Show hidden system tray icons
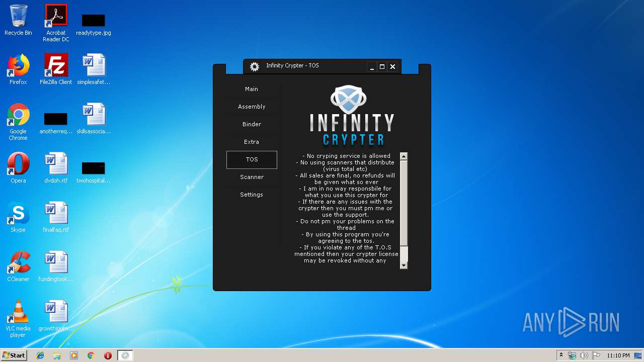Image resolution: width=644 pixels, height=362 pixels. pos(561,355)
